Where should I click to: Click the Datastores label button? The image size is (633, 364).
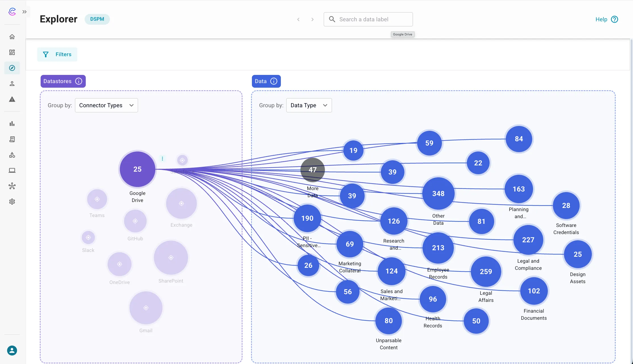coord(58,81)
